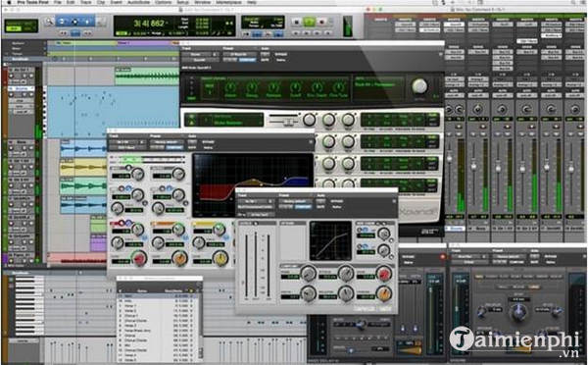Click the piano keyboard in MIDI editor
This screenshot has width=588, height=365.
29,306
